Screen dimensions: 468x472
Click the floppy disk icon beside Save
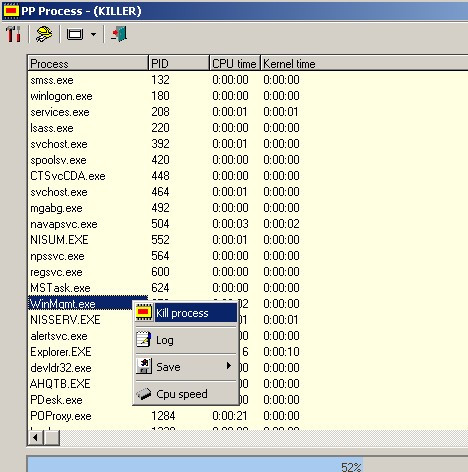[x=144, y=366]
